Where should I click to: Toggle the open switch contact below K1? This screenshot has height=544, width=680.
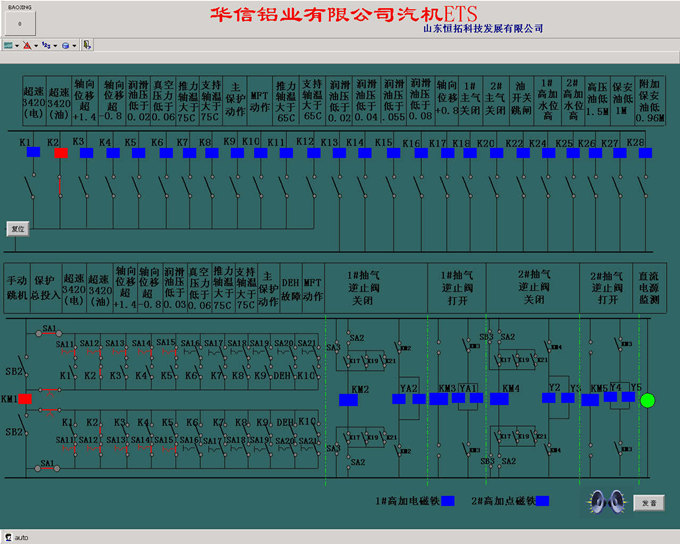click(x=30, y=187)
